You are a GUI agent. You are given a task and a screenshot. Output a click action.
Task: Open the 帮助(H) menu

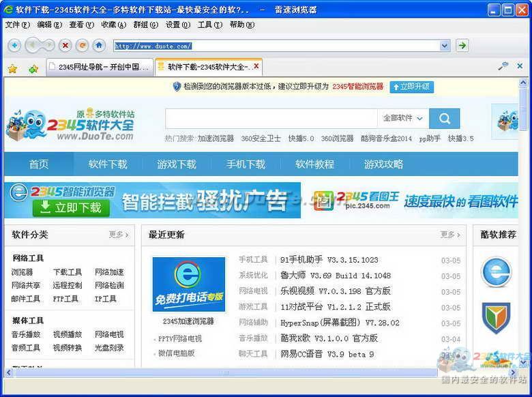point(242,25)
